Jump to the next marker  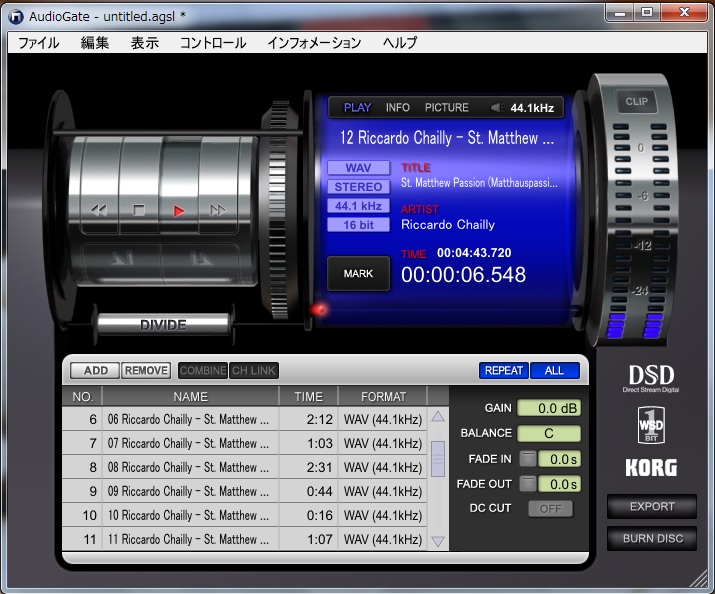tap(201, 258)
